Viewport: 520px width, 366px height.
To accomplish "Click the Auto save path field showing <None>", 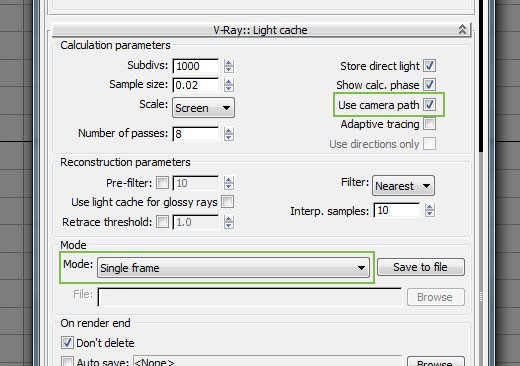I will pos(267,361).
